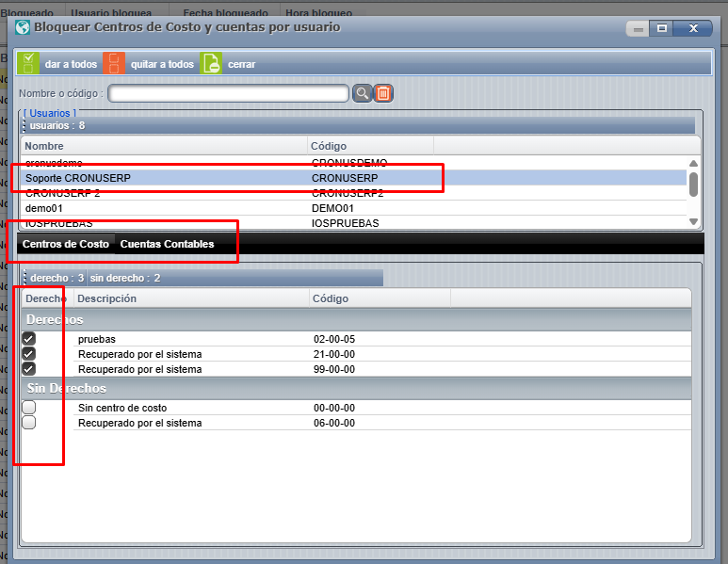728x564 pixels.
Task: Uncheck the 'pruebas' cost center checkbox
Action: click(29, 339)
